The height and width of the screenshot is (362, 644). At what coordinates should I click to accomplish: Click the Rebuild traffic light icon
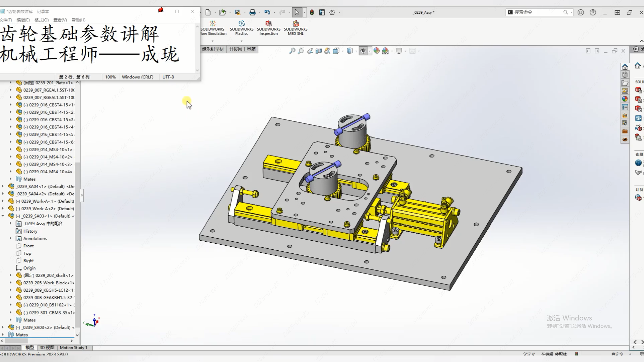(312, 12)
